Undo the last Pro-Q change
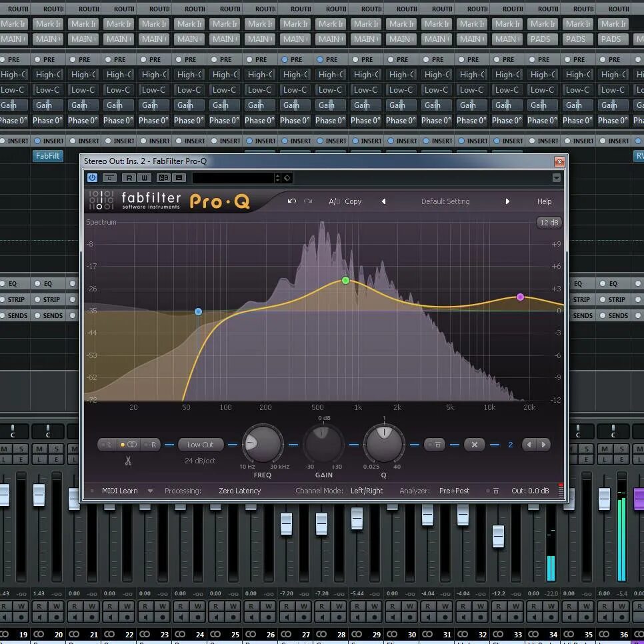Viewport: 644px width, 644px height. [291, 201]
